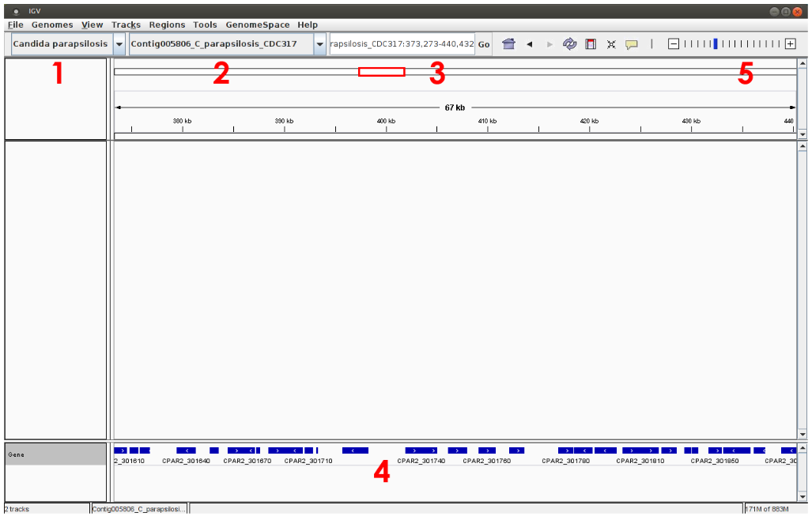
Task: Toggle popup text behavior
Action: 632,44
